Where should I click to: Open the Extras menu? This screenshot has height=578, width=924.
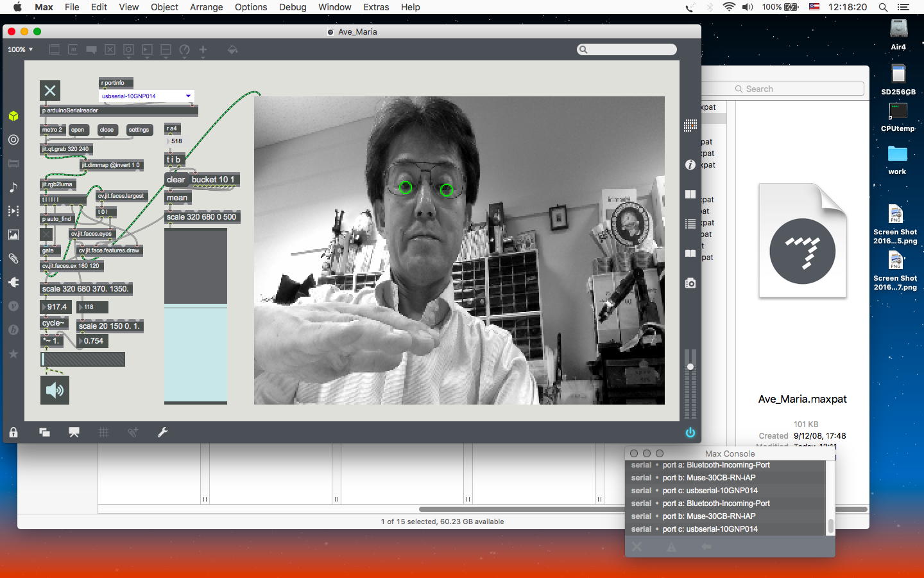pos(376,7)
